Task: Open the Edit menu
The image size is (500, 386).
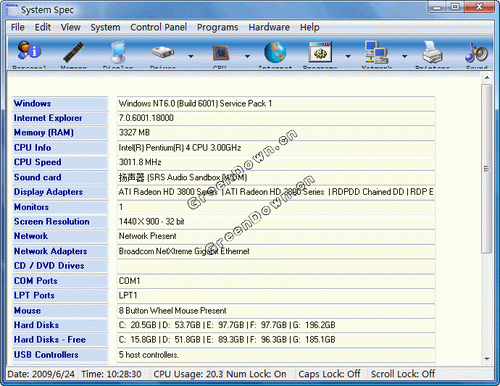Action: click(x=43, y=27)
